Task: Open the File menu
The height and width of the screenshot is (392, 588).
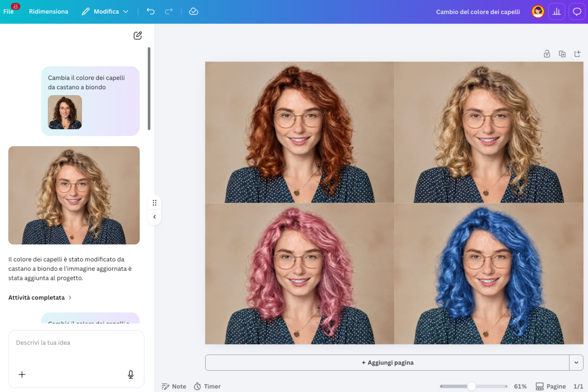Action: tap(8, 12)
